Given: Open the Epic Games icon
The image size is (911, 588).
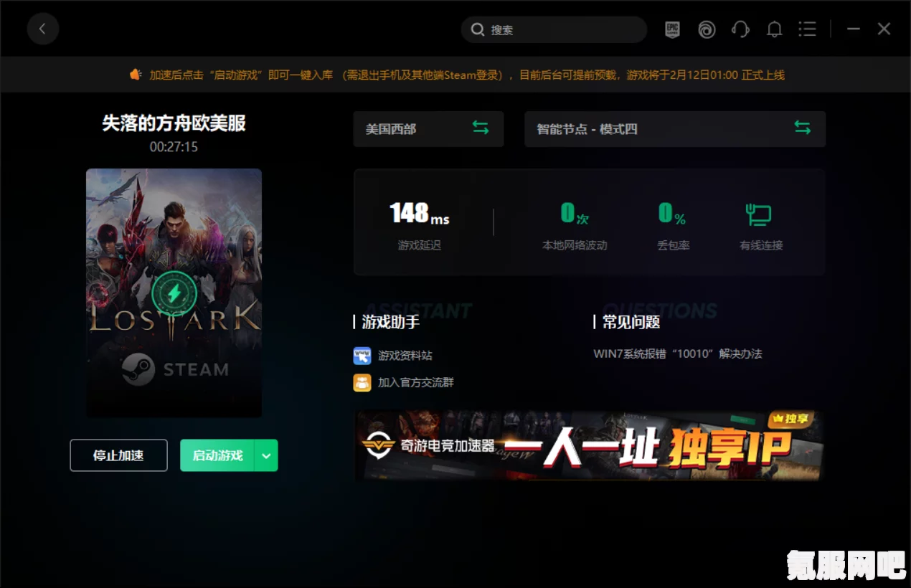Looking at the screenshot, I should point(672,29).
